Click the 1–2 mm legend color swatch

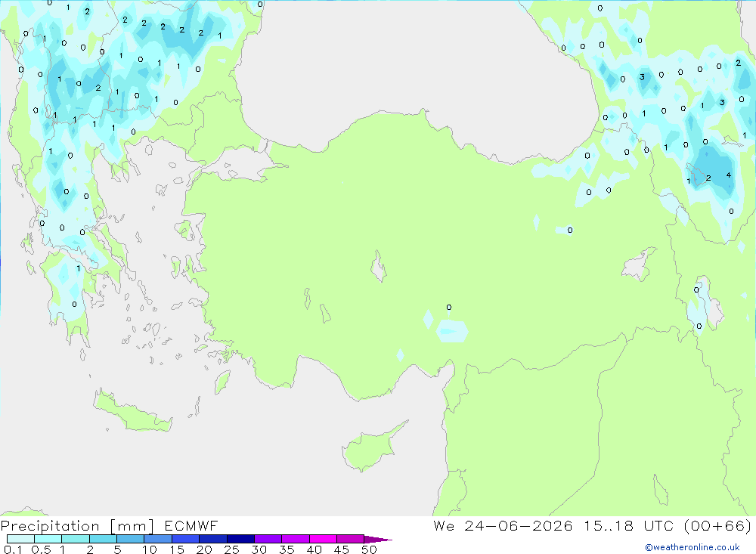pyautogui.click(x=75, y=539)
